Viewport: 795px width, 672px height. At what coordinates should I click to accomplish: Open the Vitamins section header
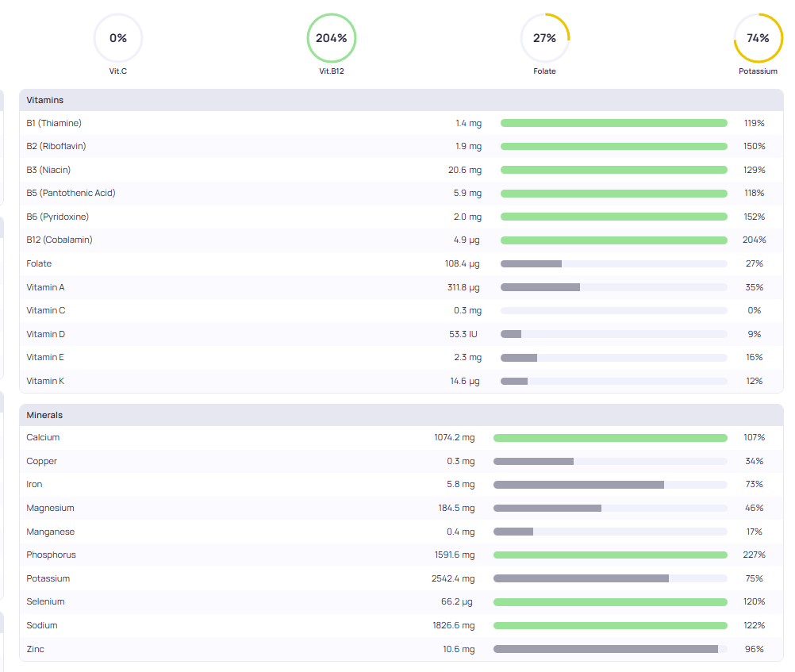pos(44,100)
